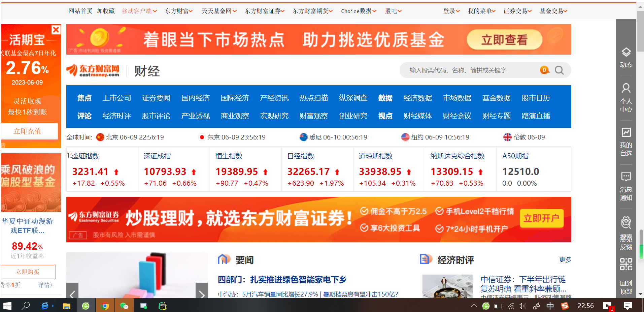Click the 东方财富网 logo
Screen dimensions: 644x312
pos(93,70)
